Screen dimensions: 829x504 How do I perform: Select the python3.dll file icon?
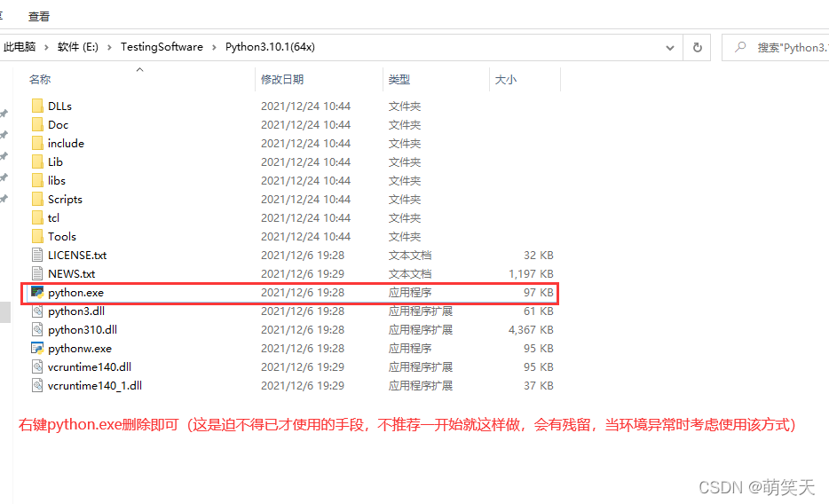(37, 311)
